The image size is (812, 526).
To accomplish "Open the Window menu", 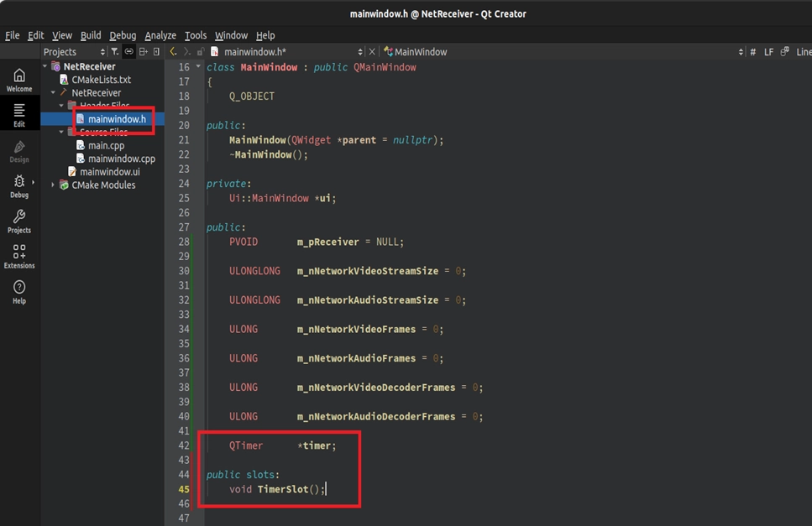I will click(x=231, y=35).
